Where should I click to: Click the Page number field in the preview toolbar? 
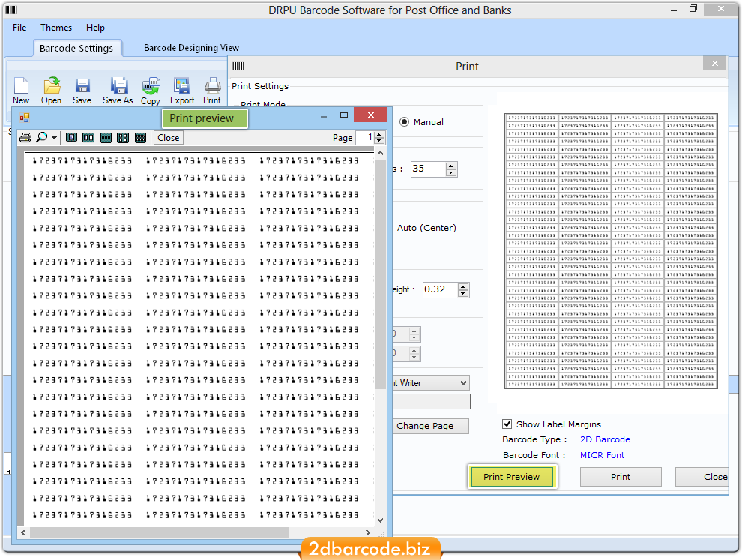click(x=365, y=138)
